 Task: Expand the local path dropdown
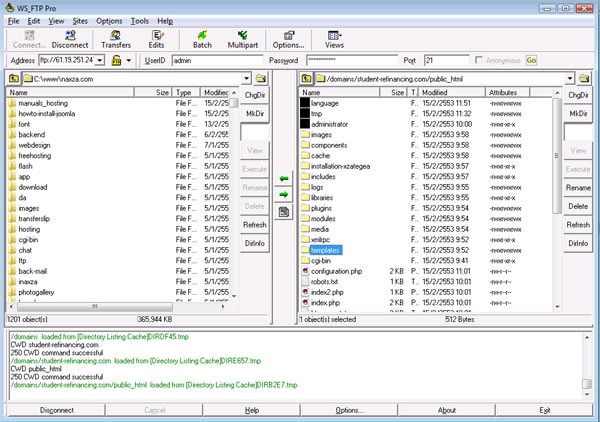tap(247, 79)
